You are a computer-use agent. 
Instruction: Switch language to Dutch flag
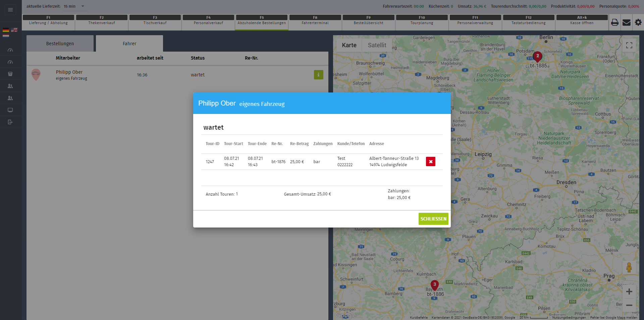(6, 35)
